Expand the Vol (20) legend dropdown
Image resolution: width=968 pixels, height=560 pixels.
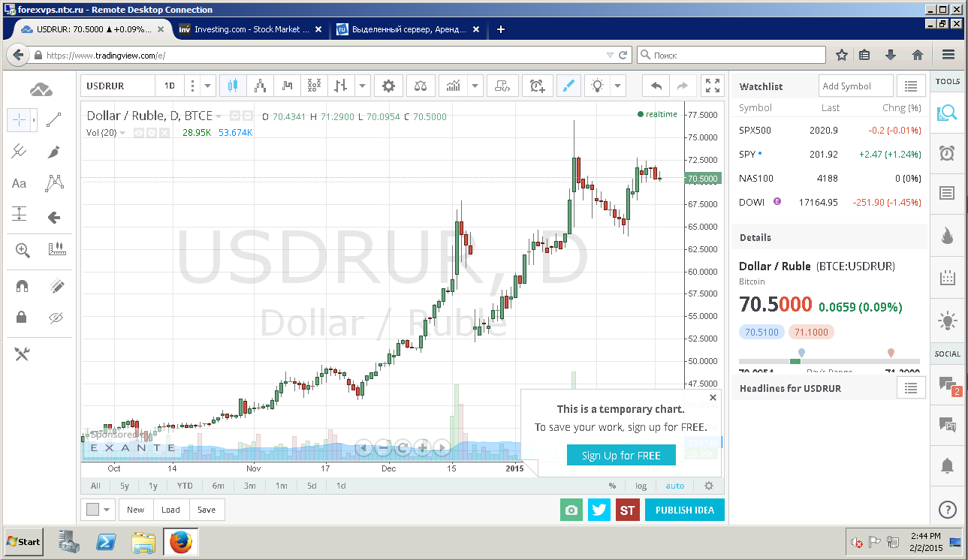coord(122,133)
